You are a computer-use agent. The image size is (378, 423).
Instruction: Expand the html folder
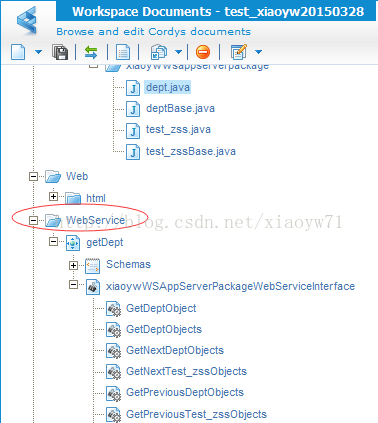[x=53, y=197]
